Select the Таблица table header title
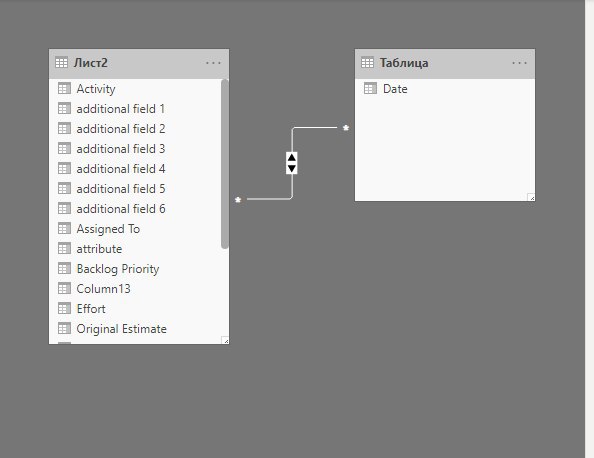 click(x=404, y=63)
